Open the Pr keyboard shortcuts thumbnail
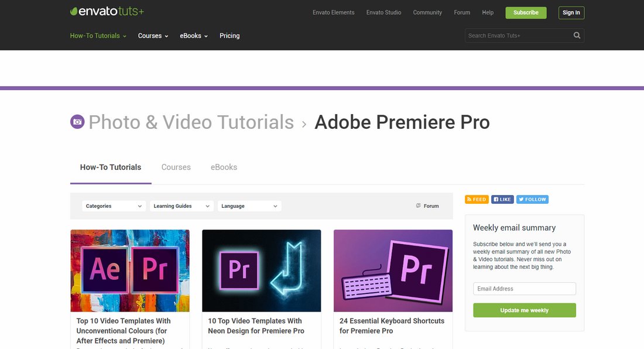The width and height of the screenshot is (644, 349). point(393,271)
